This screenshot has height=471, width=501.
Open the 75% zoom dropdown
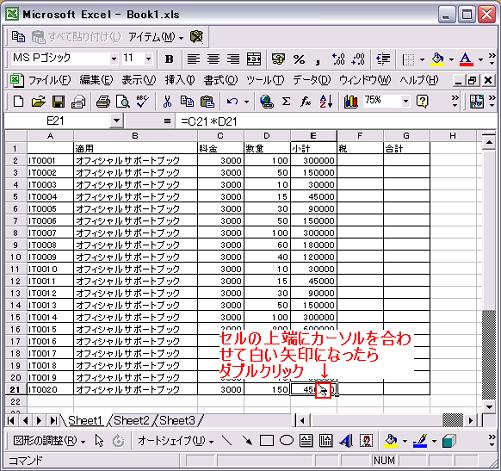click(405, 101)
